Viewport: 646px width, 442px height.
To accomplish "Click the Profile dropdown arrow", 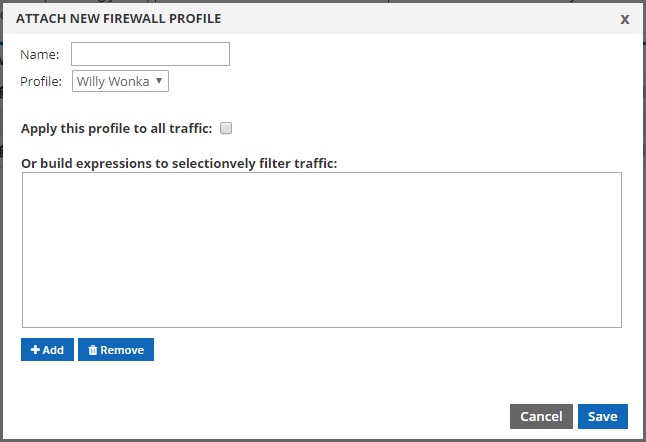I will [x=159, y=81].
